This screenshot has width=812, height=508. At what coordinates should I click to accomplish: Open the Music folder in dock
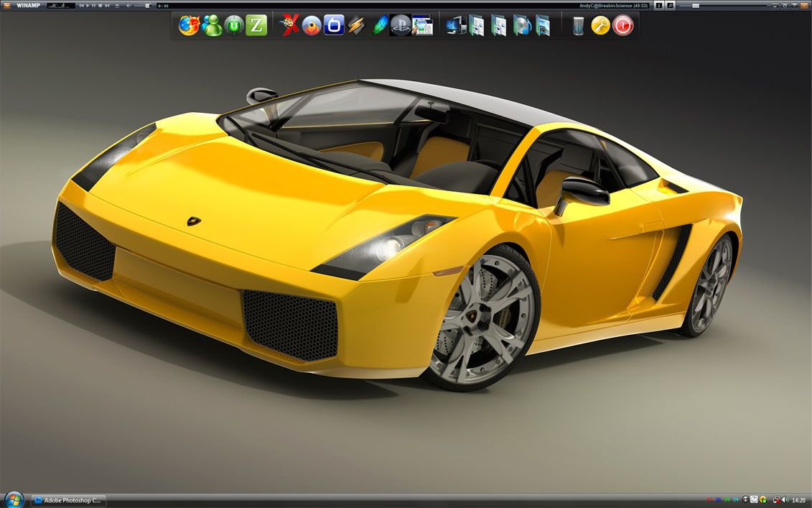pyautogui.click(x=521, y=25)
